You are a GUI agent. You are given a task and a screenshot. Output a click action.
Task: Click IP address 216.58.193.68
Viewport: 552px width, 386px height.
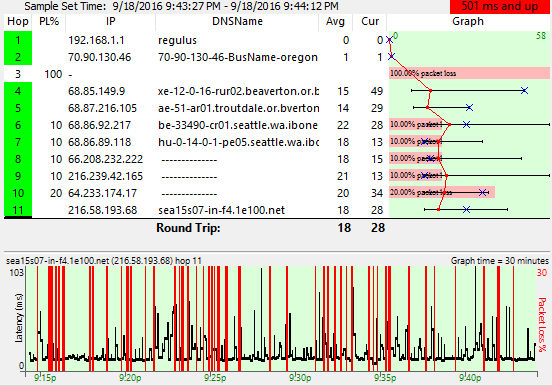(x=102, y=210)
